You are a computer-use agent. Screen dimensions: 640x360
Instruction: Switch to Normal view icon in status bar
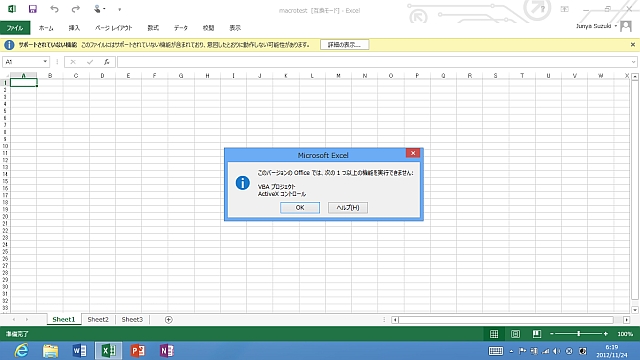click(494, 334)
